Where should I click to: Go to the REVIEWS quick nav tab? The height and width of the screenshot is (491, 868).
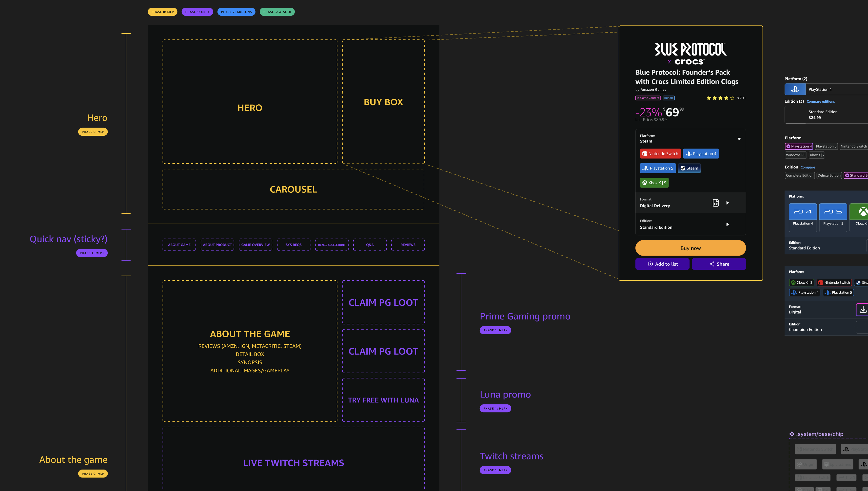click(x=408, y=245)
